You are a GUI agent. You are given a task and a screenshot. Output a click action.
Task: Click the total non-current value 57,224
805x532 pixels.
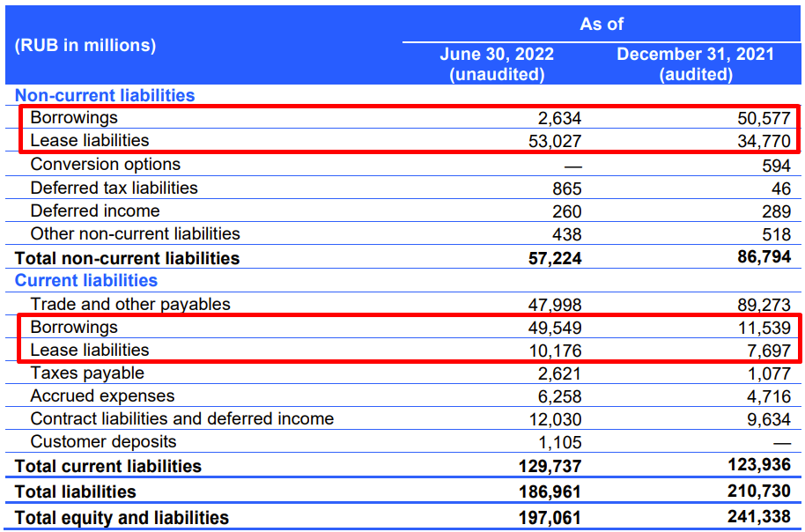555,258
